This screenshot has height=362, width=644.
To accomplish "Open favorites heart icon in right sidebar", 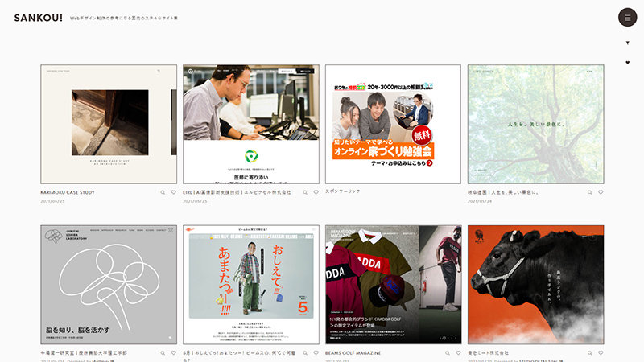I will point(627,63).
